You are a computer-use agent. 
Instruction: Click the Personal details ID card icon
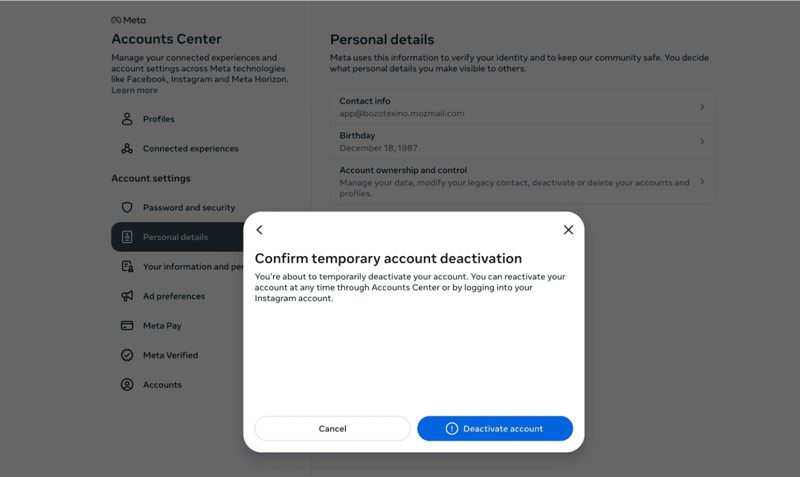pos(127,237)
